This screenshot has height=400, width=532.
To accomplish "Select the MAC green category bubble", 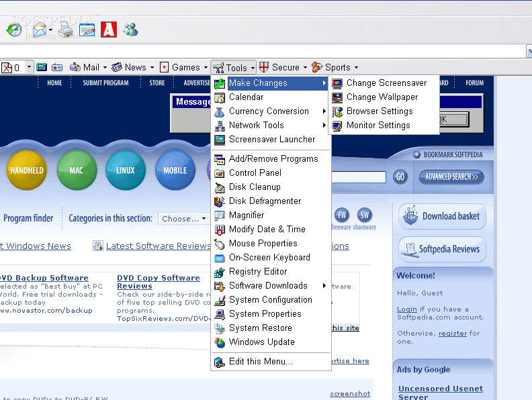I will [x=77, y=170].
